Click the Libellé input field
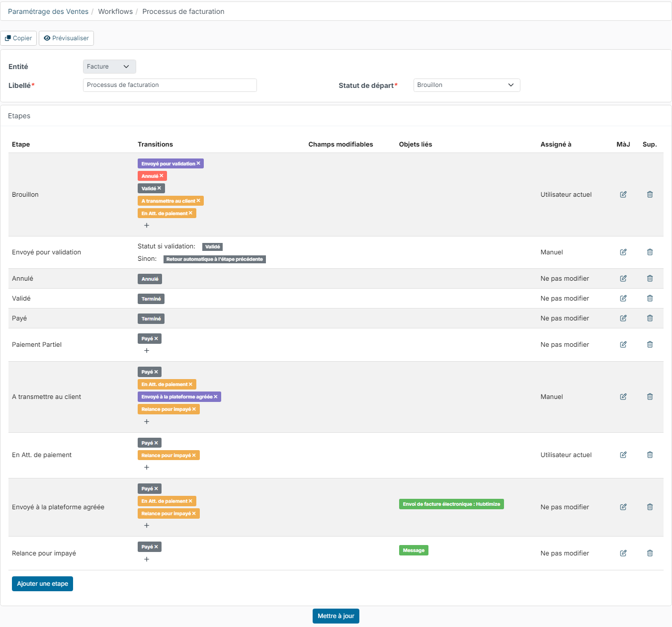The height and width of the screenshot is (627, 672). [170, 85]
